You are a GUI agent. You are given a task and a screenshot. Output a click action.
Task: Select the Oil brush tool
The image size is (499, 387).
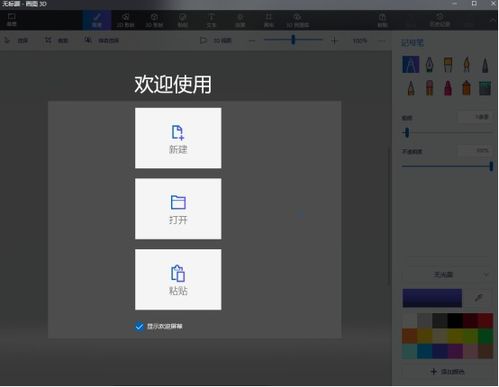pos(448,65)
